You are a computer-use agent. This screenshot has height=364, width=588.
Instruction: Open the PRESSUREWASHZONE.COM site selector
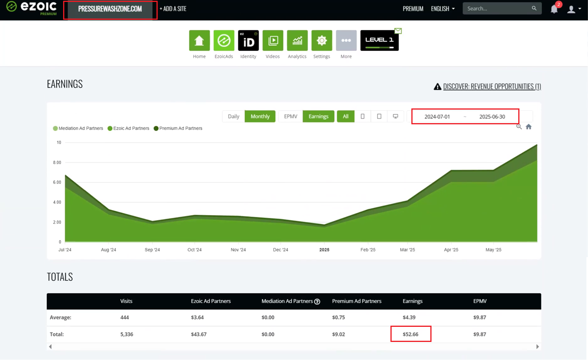(110, 9)
